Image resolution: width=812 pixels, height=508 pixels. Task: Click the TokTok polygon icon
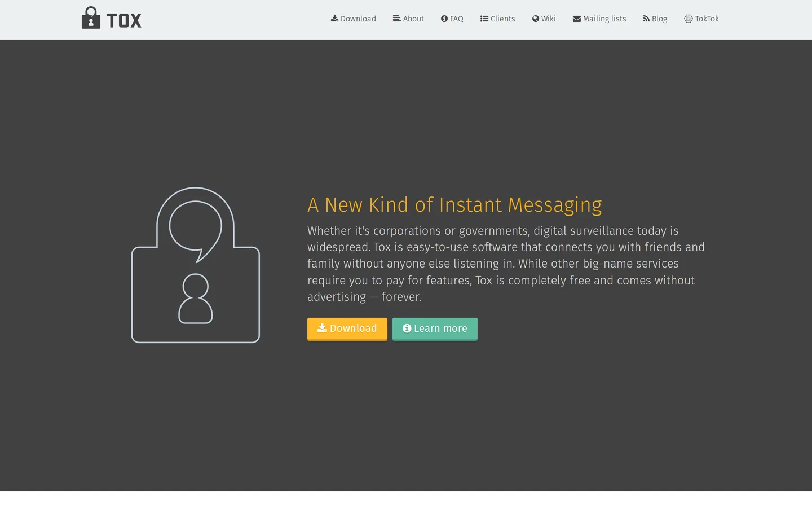coord(689,19)
